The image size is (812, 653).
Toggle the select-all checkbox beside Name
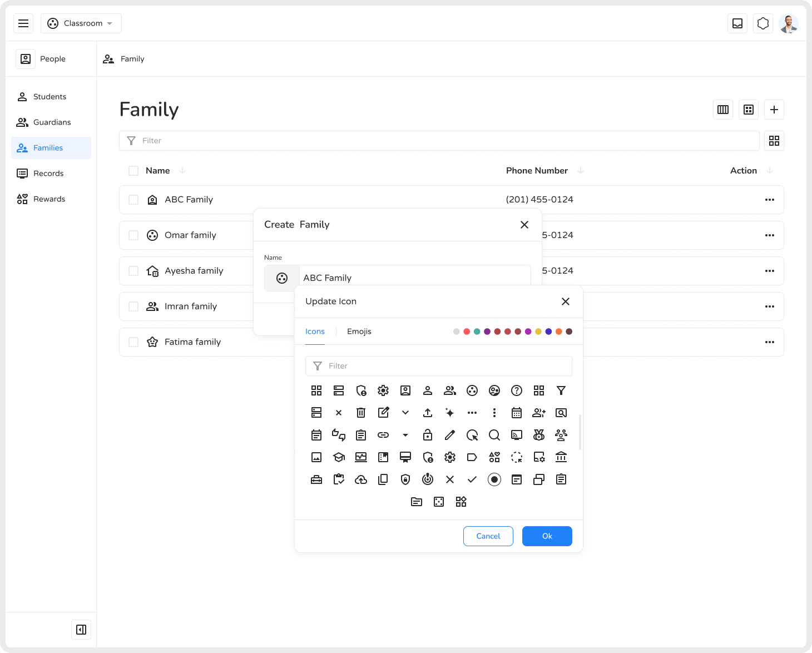click(133, 171)
